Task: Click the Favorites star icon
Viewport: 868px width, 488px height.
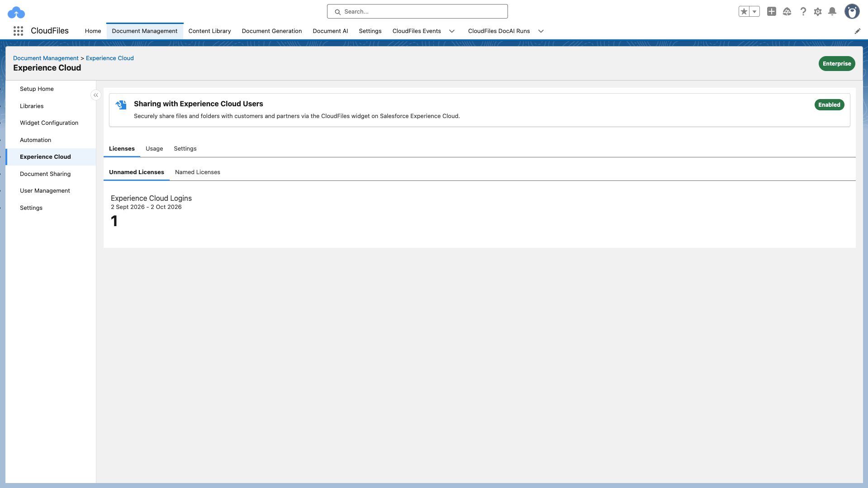Action: click(x=744, y=12)
